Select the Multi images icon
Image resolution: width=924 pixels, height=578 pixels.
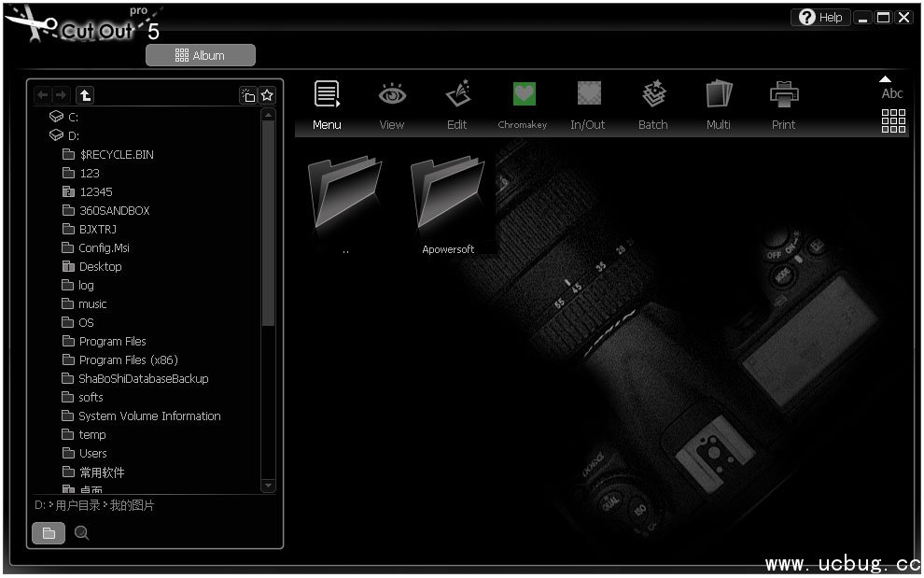tap(719, 95)
